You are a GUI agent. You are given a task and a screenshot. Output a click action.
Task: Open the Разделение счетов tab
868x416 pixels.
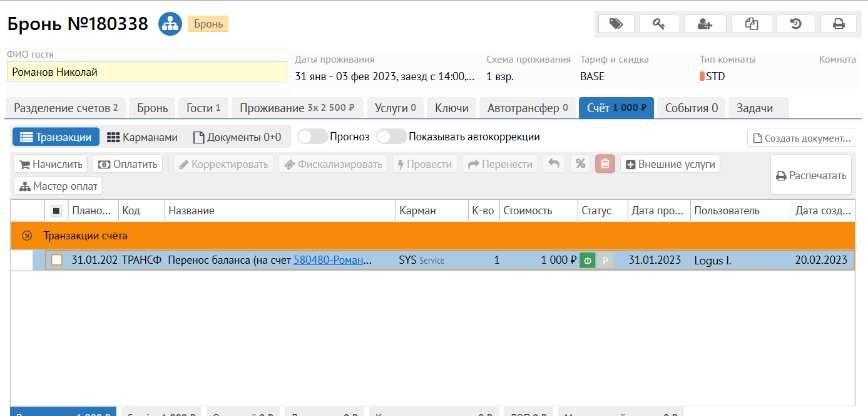point(66,108)
